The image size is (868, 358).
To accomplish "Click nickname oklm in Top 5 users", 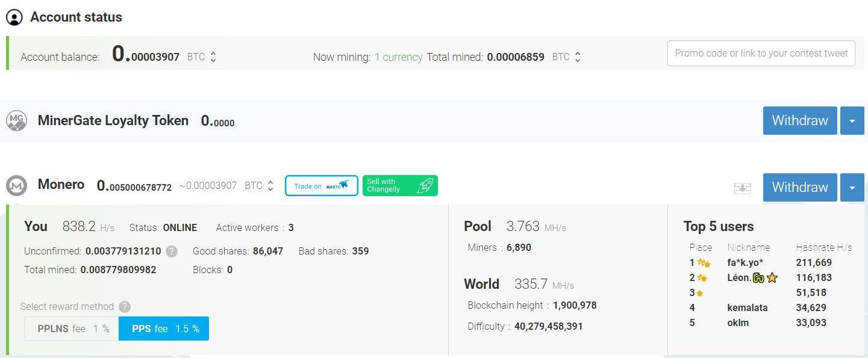I will 738,323.
